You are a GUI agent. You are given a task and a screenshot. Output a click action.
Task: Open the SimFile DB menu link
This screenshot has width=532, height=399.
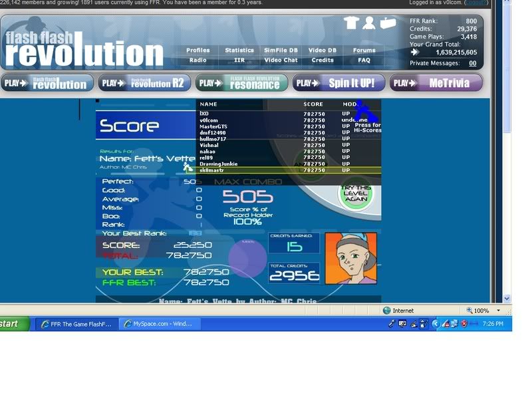[281, 51]
